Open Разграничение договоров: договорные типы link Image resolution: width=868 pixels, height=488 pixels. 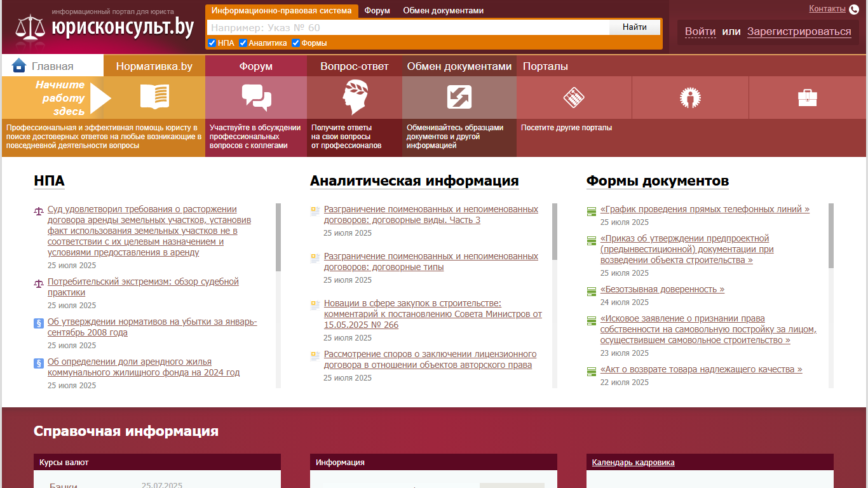pos(431,262)
